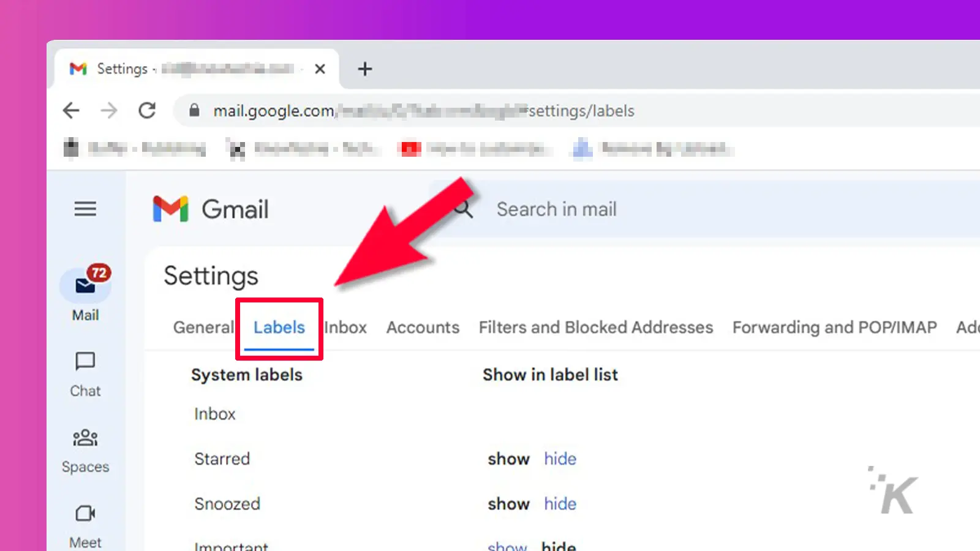Viewport: 980px width, 551px height.
Task: Open the Gmail main menu hamburger icon
Action: (85, 209)
